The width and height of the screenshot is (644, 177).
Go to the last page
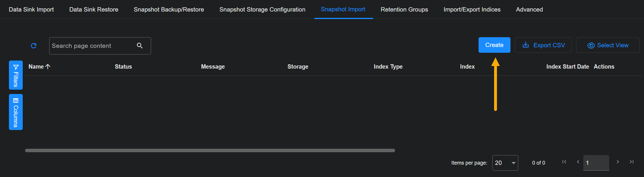click(631, 162)
